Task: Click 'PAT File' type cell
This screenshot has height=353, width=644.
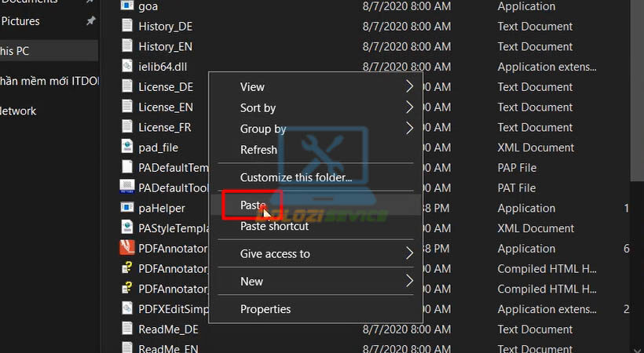Action: tap(516, 187)
